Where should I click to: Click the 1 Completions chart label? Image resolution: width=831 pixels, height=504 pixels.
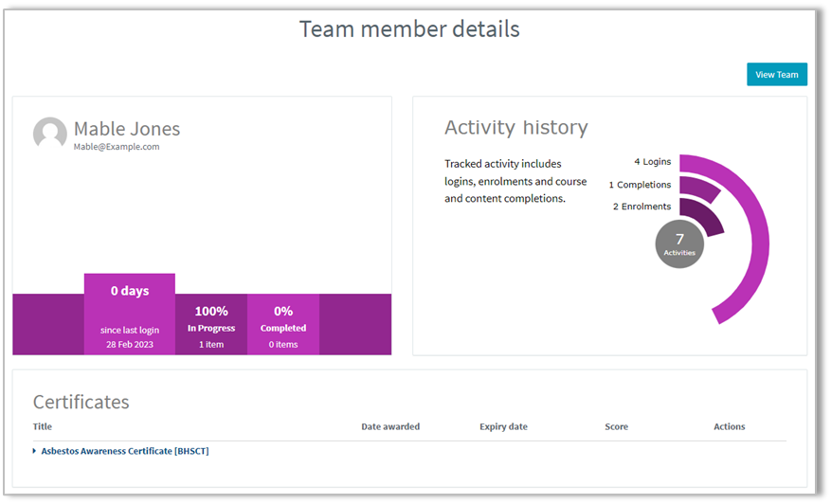[x=640, y=185]
